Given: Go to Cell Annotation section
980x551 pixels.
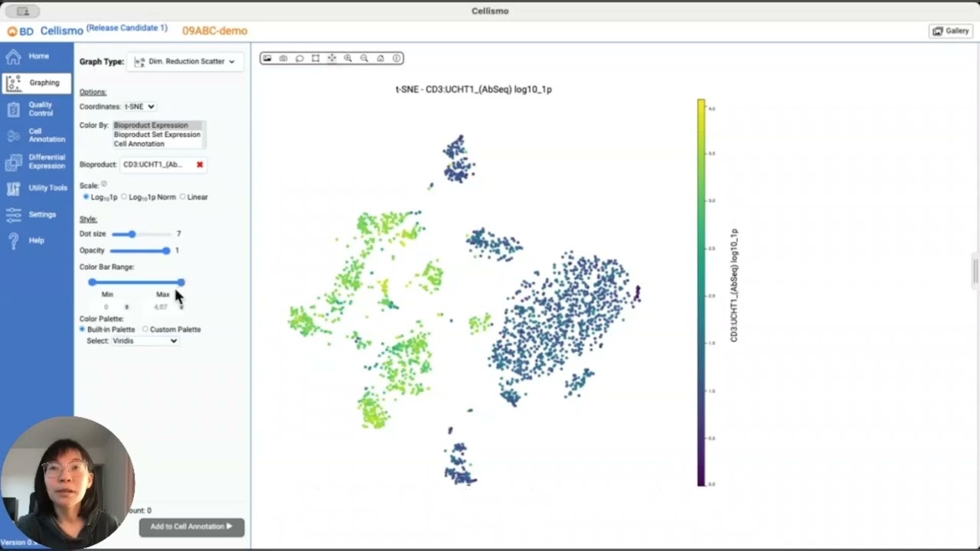Looking at the screenshot, I should [x=37, y=135].
